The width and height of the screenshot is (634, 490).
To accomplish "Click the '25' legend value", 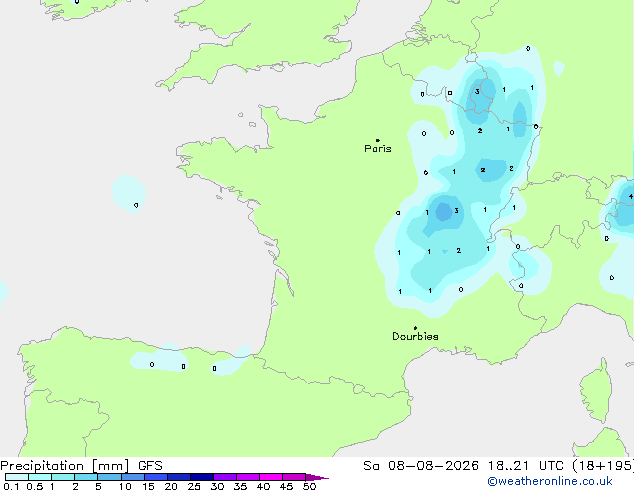I will coord(194,486).
